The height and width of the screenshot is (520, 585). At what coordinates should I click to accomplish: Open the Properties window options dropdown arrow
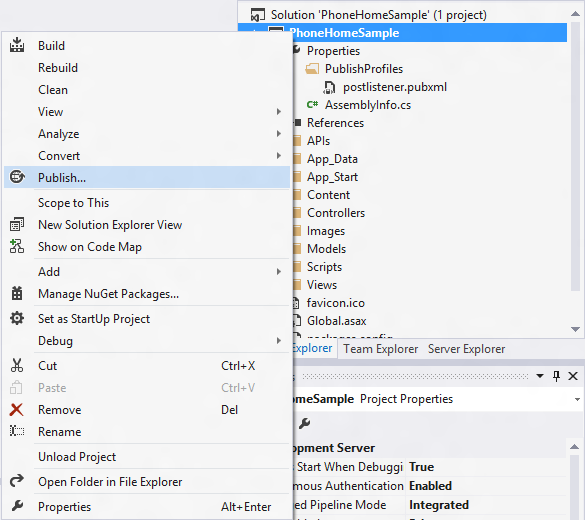[x=539, y=376]
